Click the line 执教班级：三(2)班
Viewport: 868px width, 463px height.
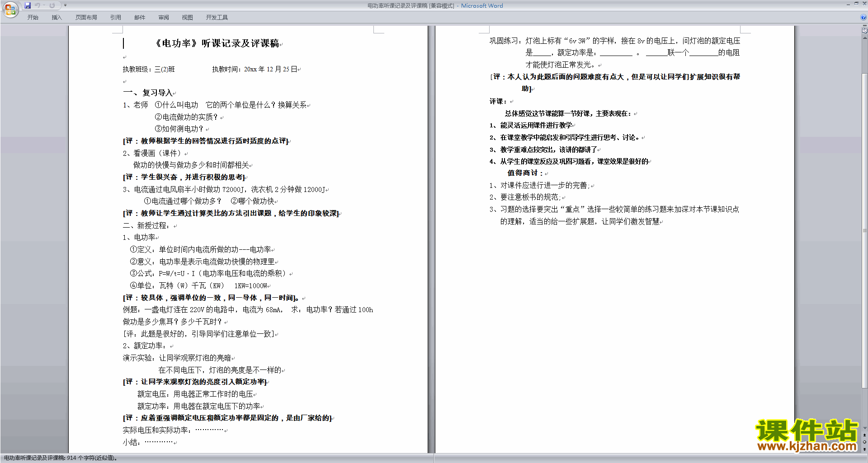[149, 69]
